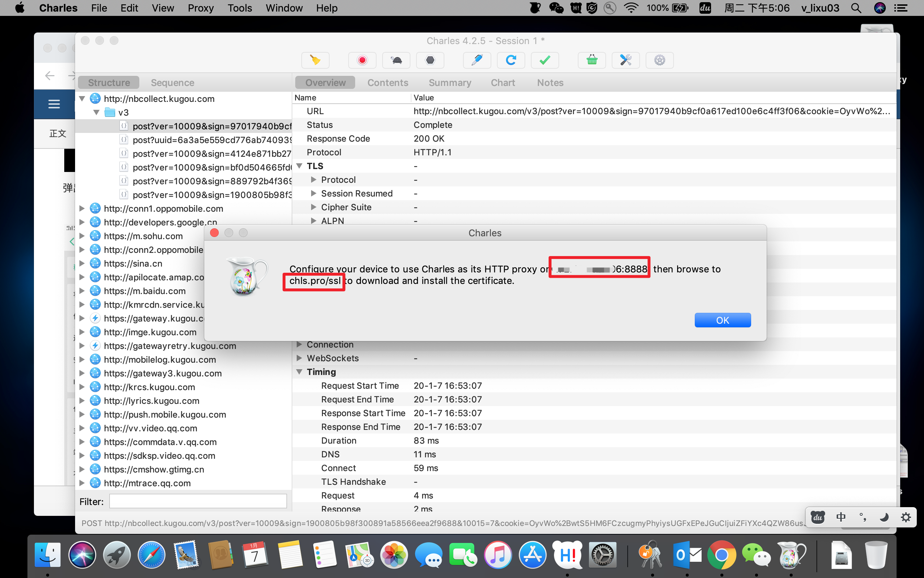Click the broom clear session icon
The image size is (924, 578).
tap(315, 60)
